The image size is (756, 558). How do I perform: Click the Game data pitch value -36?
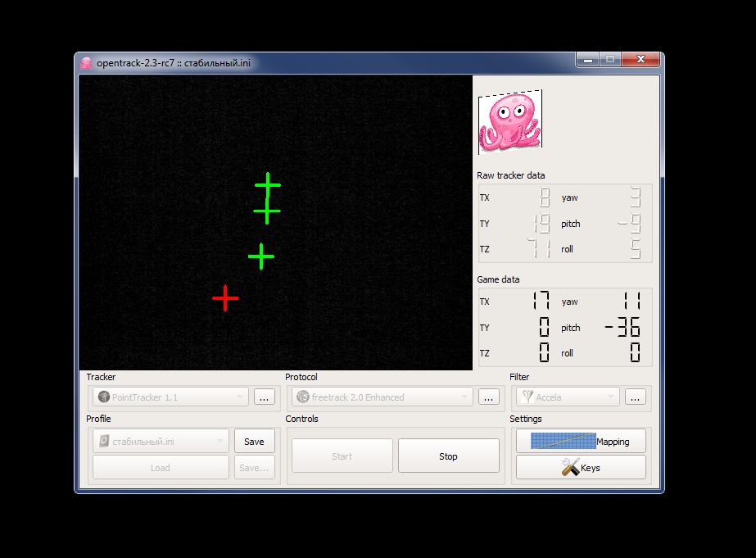coord(622,328)
